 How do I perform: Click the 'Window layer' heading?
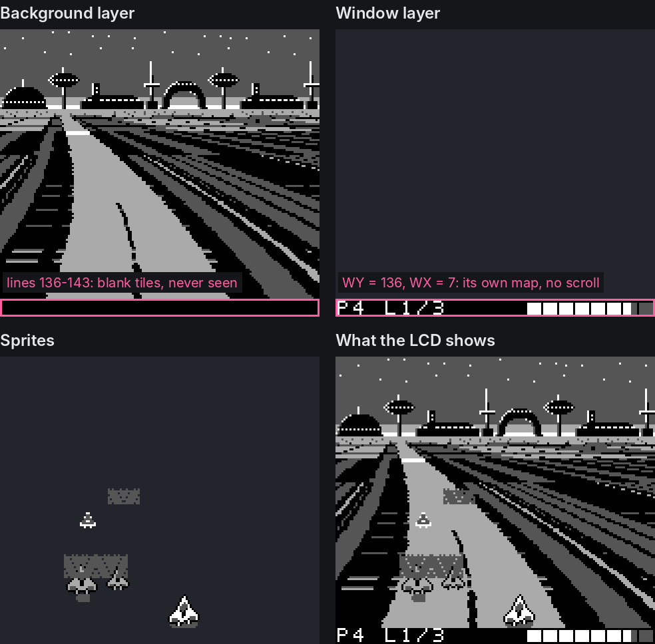click(x=387, y=13)
